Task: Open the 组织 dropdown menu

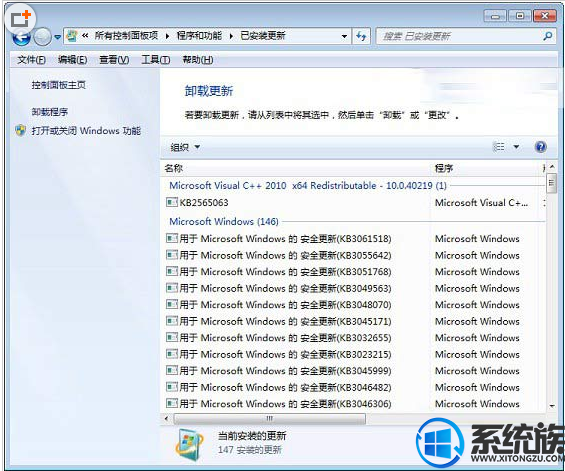Action: click(185, 147)
